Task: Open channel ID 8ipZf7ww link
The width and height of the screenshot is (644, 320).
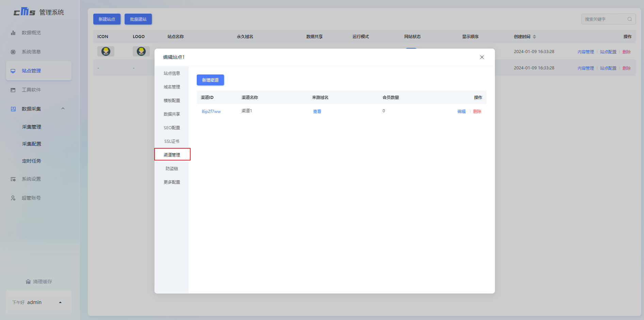Action: point(211,112)
